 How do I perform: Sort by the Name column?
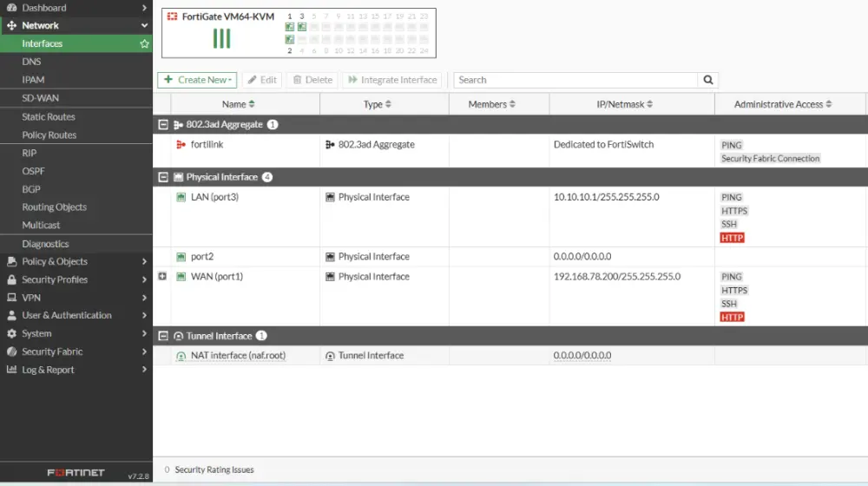[239, 104]
